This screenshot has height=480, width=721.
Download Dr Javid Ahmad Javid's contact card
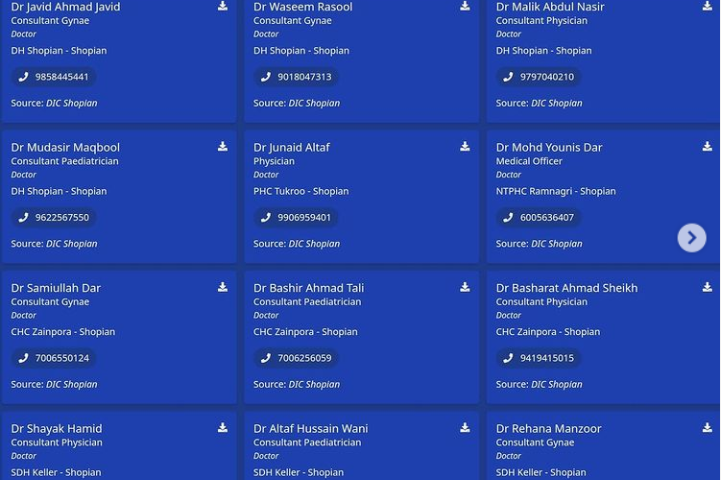click(x=222, y=6)
